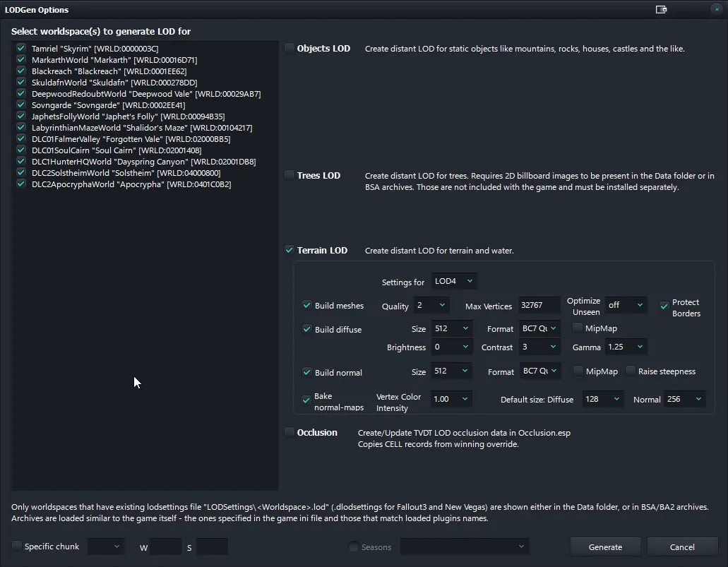
Task: Click the window options icon in the title bar
Action: coord(661,10)
